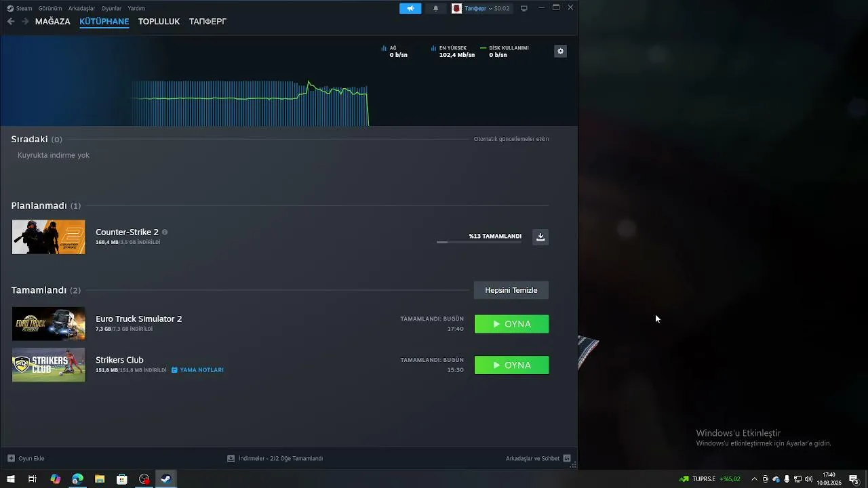Screen dimensions: 868x488
Task: Open the taskbar clock and date
Action: (829, 479)
